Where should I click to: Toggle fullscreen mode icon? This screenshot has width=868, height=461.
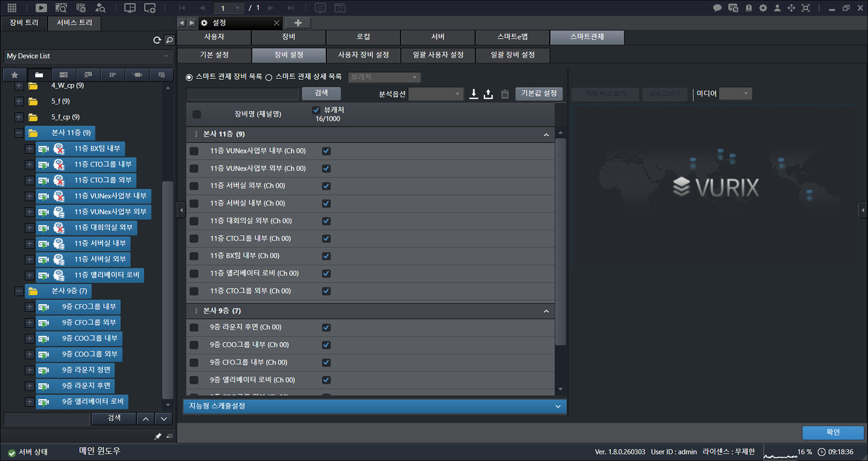[x=806, y=8]
